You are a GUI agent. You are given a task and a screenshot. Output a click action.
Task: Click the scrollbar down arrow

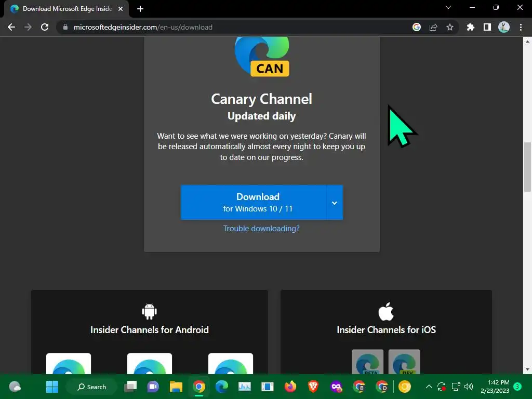pyautogui.click(x=527, y=369)
